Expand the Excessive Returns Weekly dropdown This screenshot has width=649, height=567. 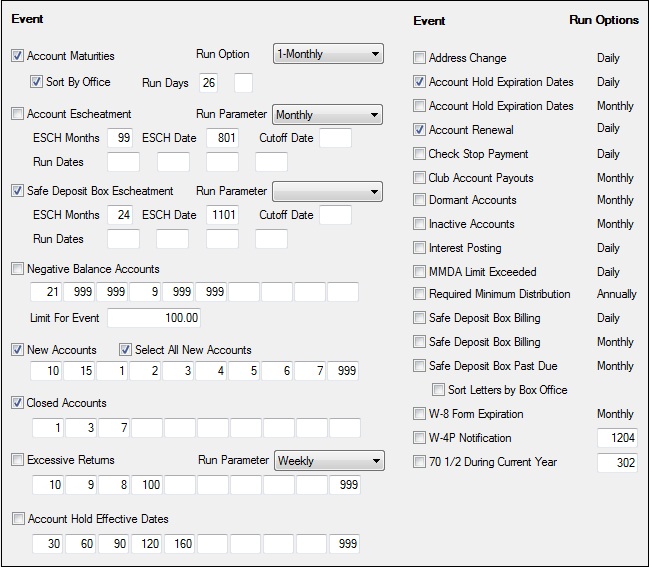(328, 461)
